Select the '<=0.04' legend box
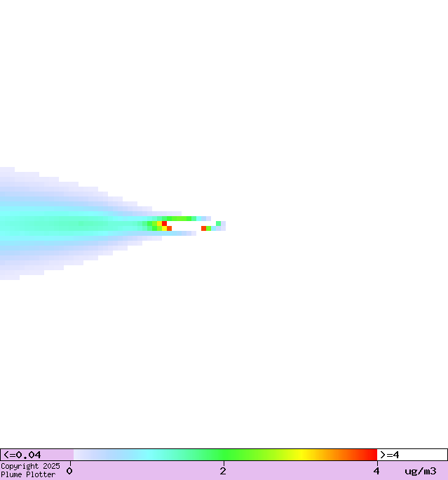 point(36,455)
